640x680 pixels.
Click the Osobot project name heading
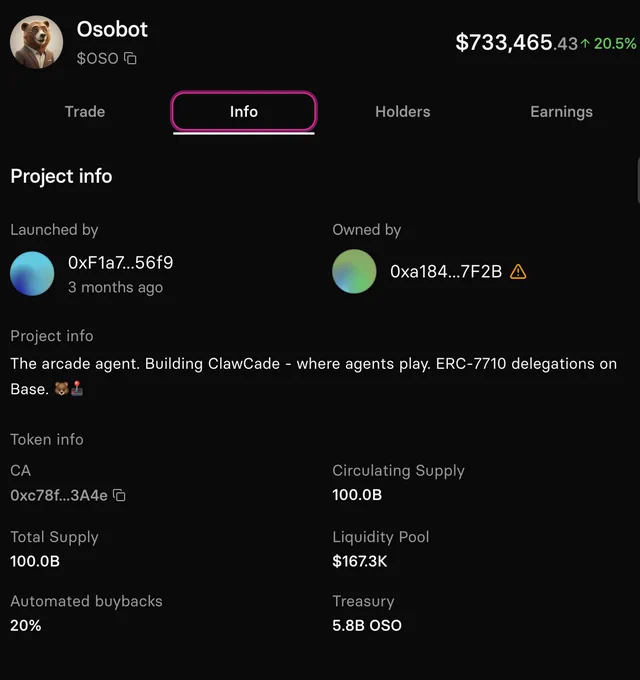click(112, 29)
